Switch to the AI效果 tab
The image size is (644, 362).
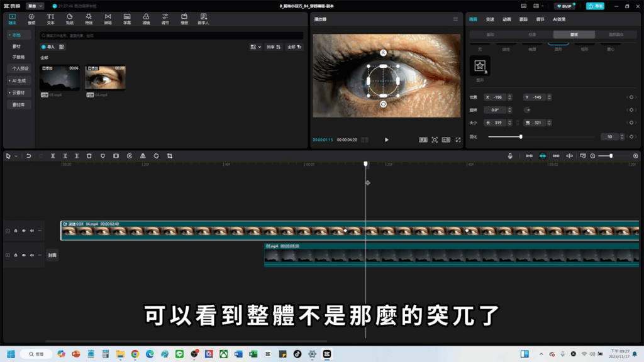pos(559,19)
